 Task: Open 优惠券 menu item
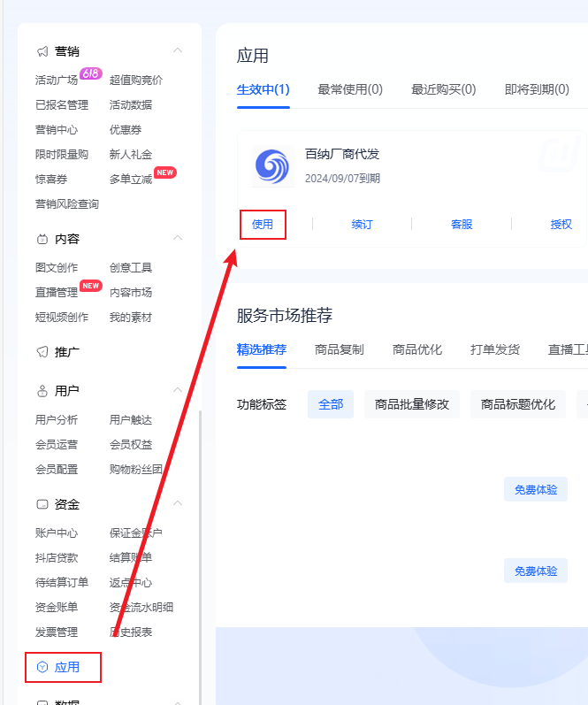(x=126, y=130)
